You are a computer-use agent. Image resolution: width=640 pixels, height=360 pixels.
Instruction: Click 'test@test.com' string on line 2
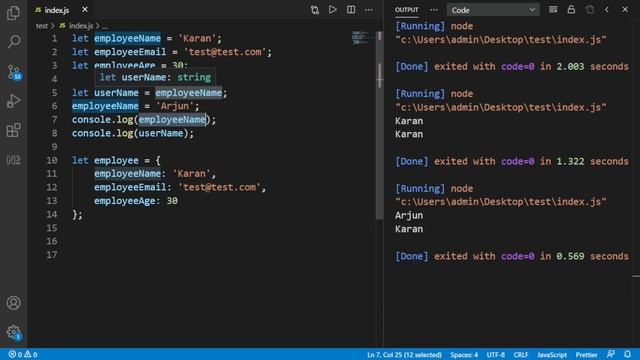225,52
